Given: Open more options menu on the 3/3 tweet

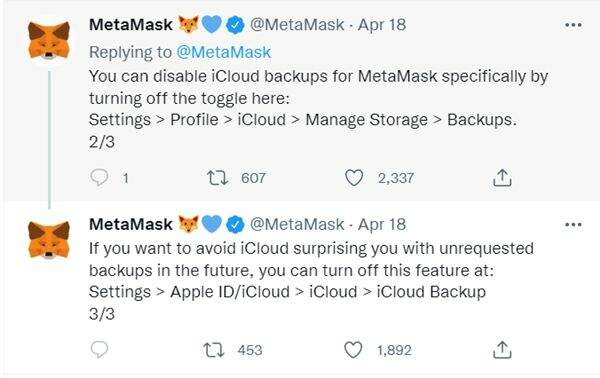Looking at the screenshot, I should [573, 225].
